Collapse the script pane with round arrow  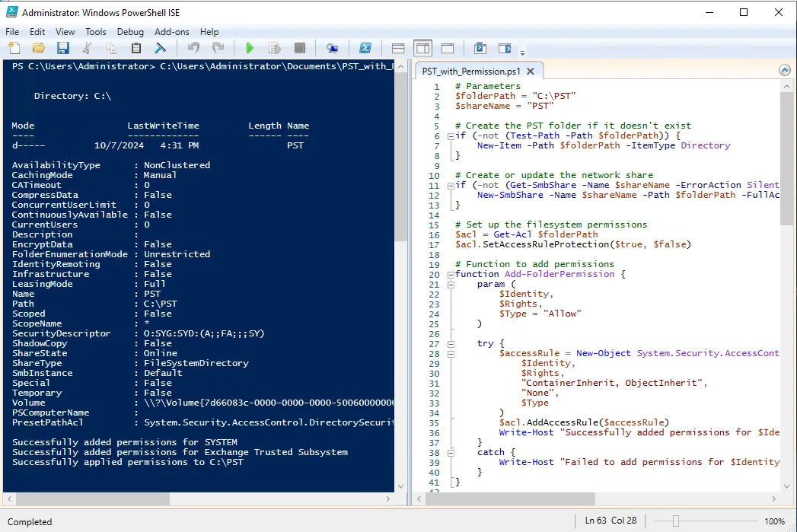[785, 70]
